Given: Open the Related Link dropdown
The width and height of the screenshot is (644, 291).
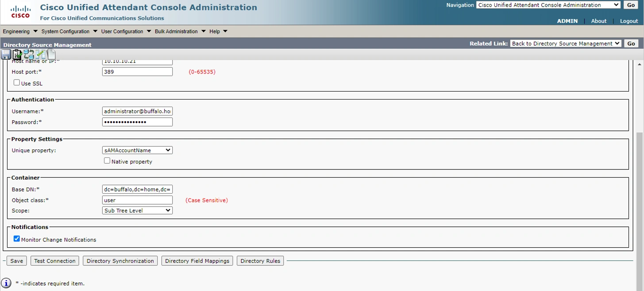Looking at the screenshot, I should [x=566, y=43].
